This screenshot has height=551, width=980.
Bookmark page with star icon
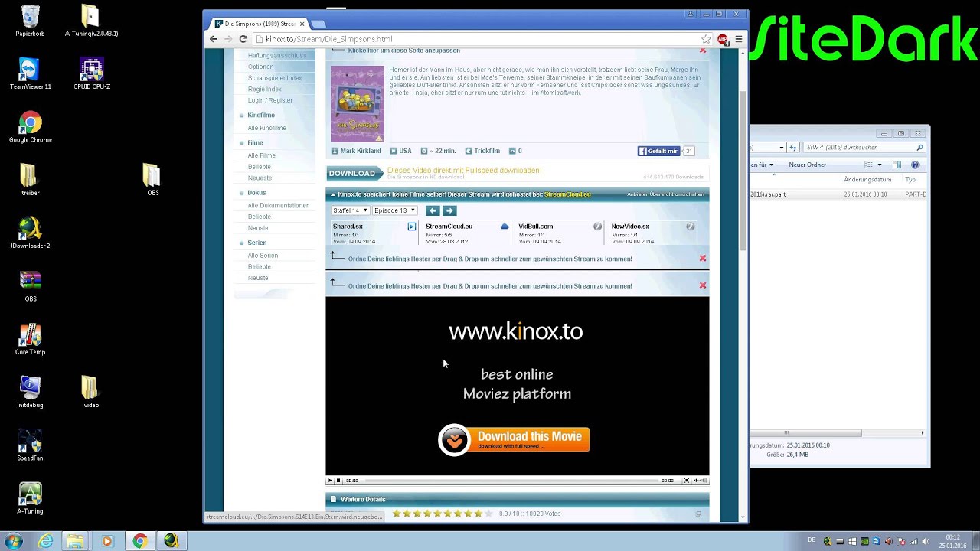tap(706, 39)
